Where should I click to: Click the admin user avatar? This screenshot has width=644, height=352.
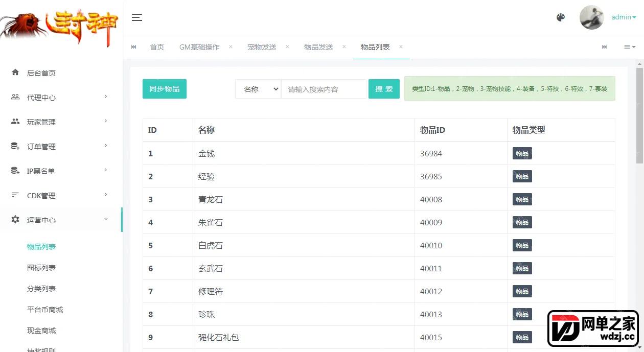click(592, 17)
